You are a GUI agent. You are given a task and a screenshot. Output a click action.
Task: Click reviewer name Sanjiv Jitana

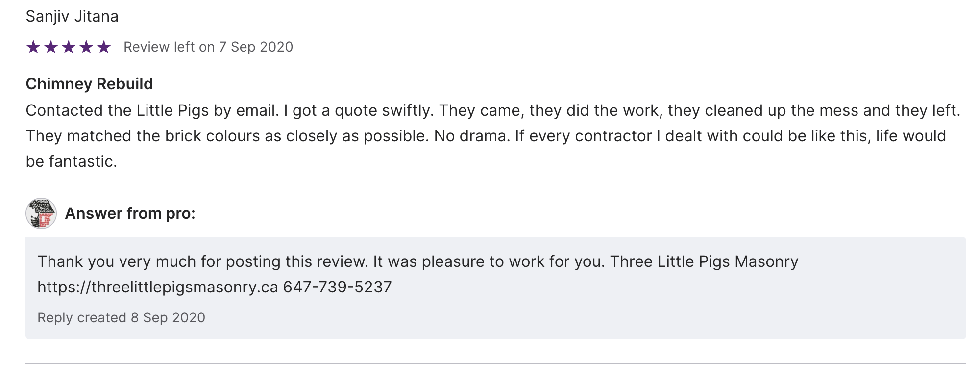point(72,16)
